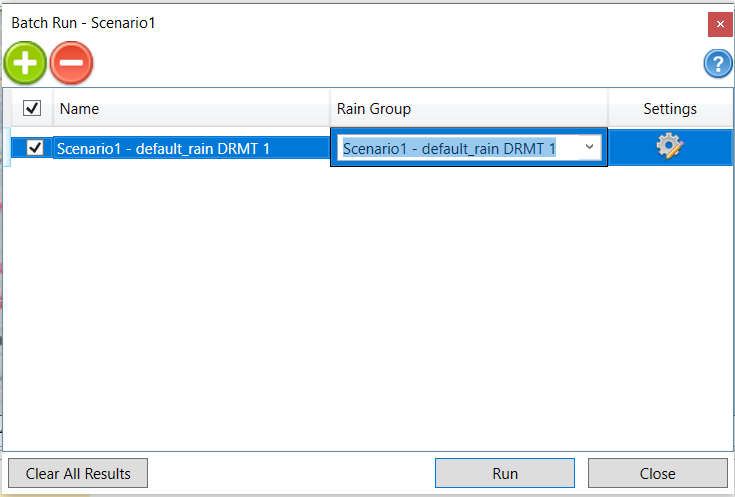Open settings gear for the Scenario1 row
The height and width of the screenshot is (497, 735).
669,147
